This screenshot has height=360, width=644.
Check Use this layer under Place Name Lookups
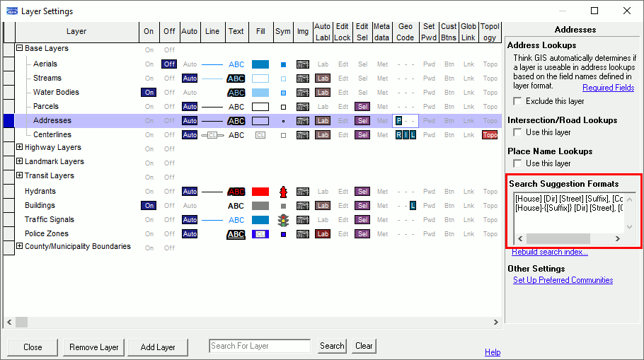point(517,163)
